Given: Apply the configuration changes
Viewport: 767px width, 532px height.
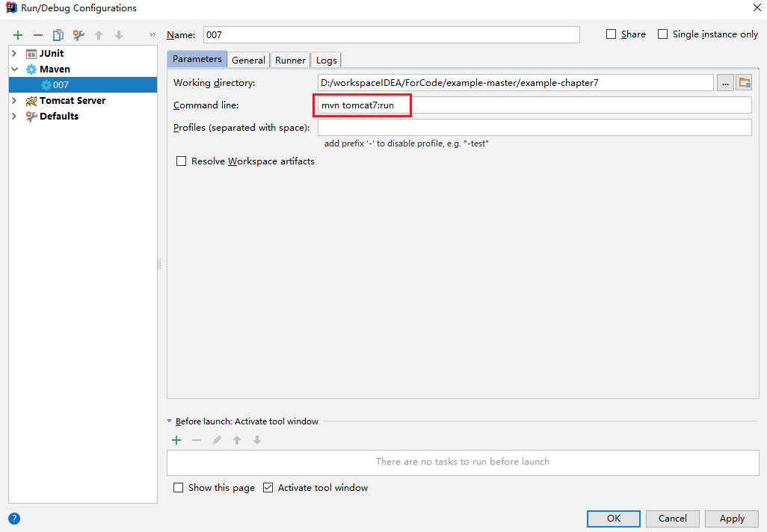Looking at the screenshot, I should (x=731, y=518).
